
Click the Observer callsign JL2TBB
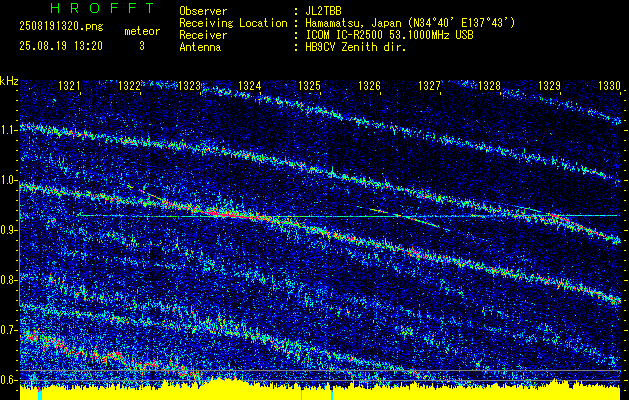click(323, 11)
